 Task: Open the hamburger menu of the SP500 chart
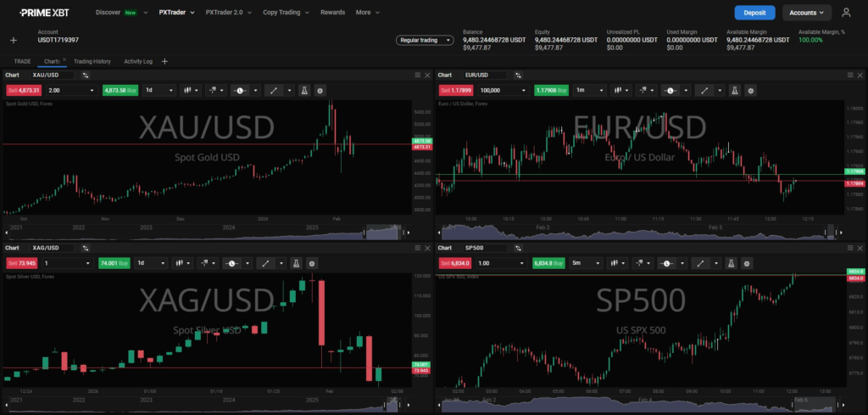tap(849, 248)
